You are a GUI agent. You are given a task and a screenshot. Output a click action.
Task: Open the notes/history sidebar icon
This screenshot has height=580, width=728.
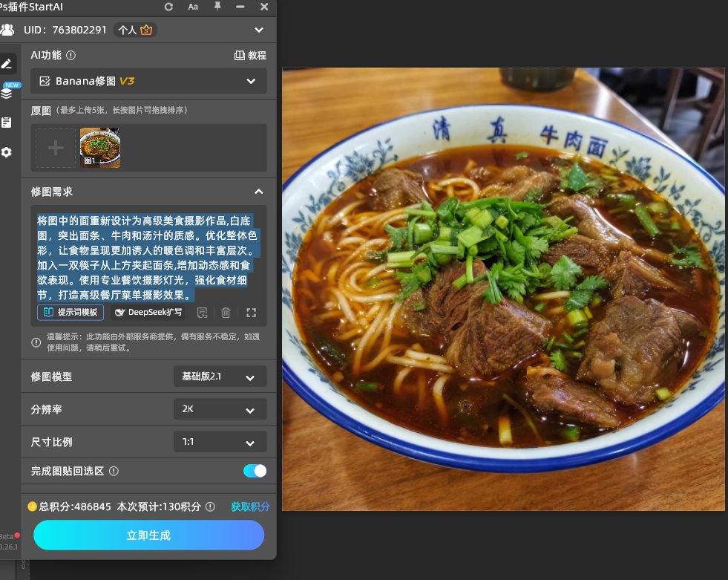[x=7, y=123]
